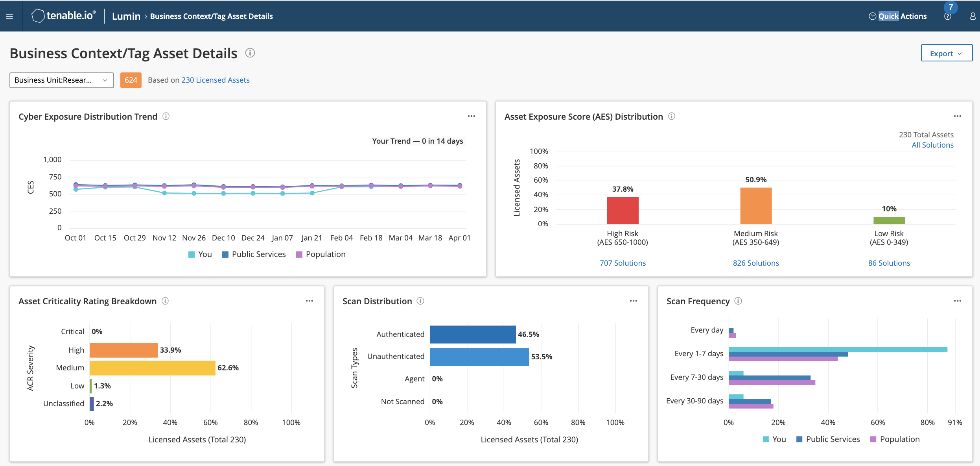Click info icon for Cyber Exposure Distribution Trend

[166, 116]
